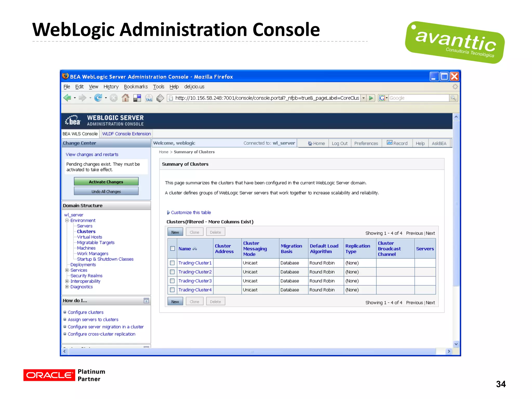Click the Google search input field

coord(419,98)
